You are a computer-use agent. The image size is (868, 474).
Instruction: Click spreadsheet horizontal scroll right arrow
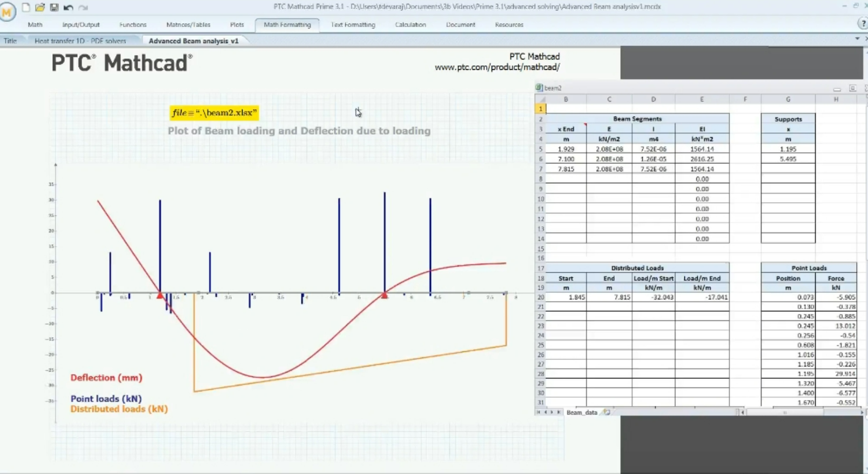[862, 412]
